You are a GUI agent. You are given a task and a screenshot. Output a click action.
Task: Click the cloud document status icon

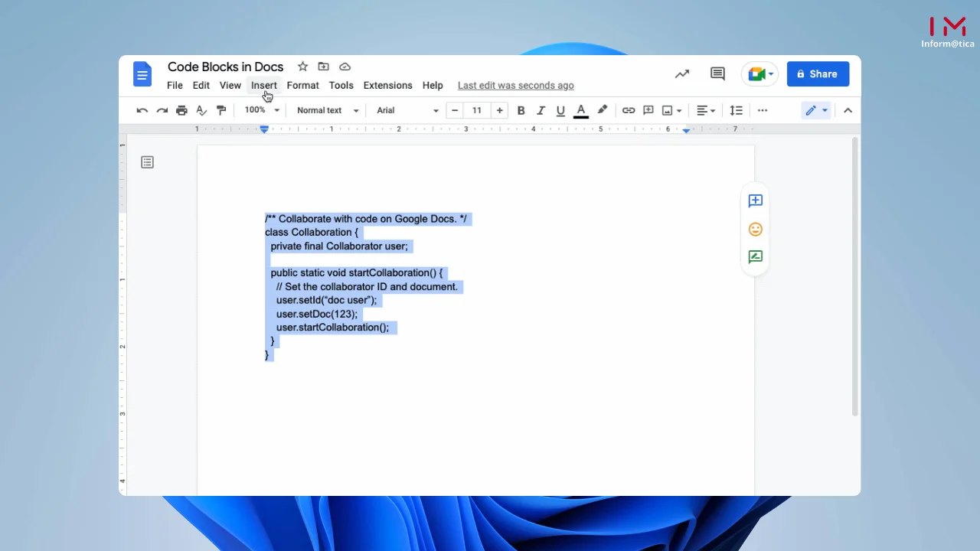(x=345, y=67)
